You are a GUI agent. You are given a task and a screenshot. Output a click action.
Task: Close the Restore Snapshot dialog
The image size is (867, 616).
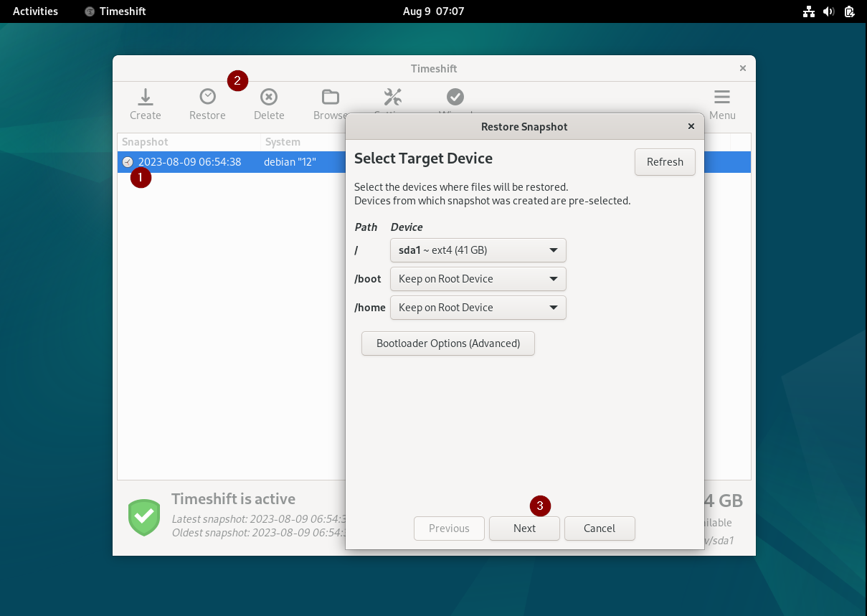pyautogui.click(x=691, y=126)
